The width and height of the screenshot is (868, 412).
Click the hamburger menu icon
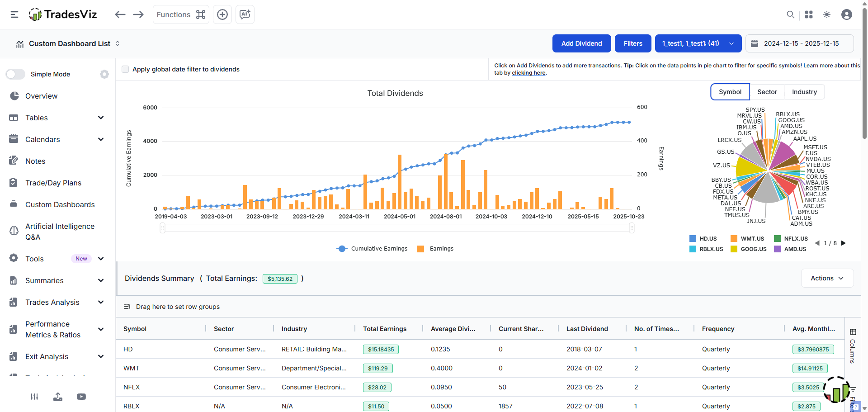point(14,14)
